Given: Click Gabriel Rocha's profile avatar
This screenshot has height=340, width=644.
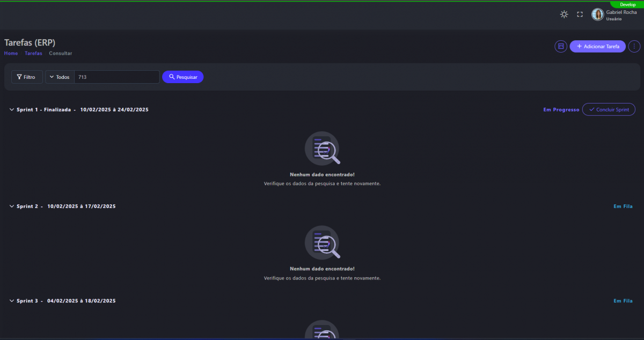Looking at the screenshot, I should tap(597, 14).
